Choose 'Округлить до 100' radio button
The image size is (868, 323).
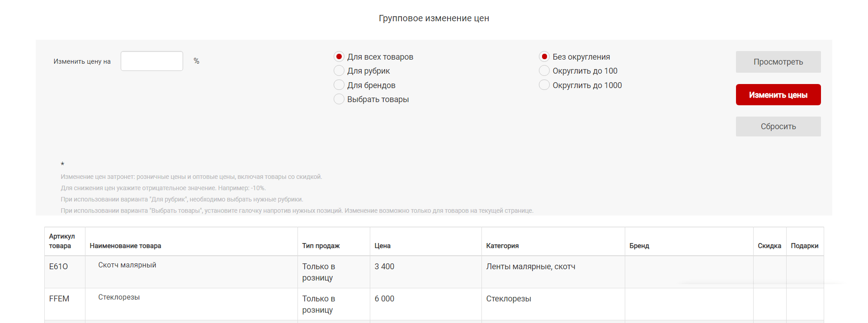(544, 71)
